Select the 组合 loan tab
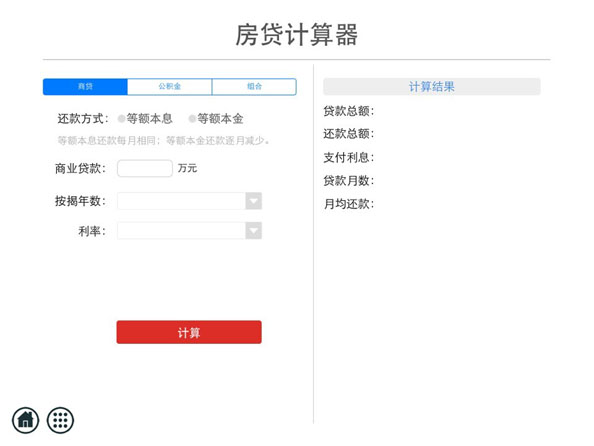 coord(254,86)
